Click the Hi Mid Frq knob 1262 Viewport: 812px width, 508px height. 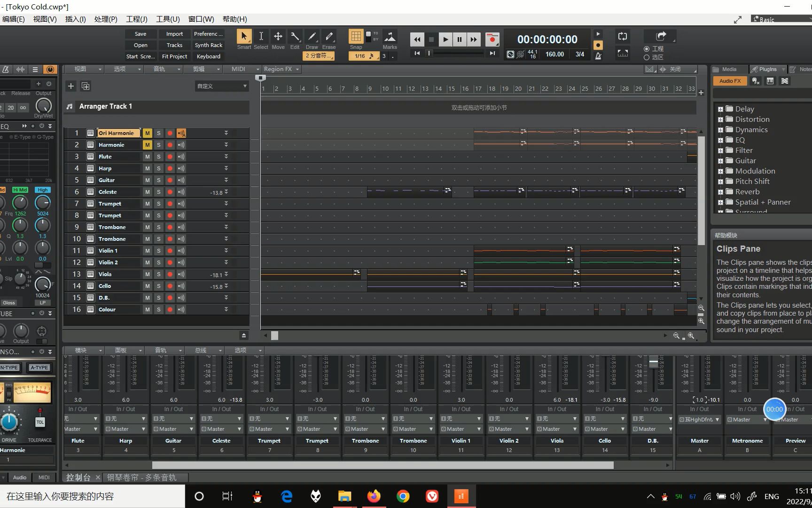(20, 202)
